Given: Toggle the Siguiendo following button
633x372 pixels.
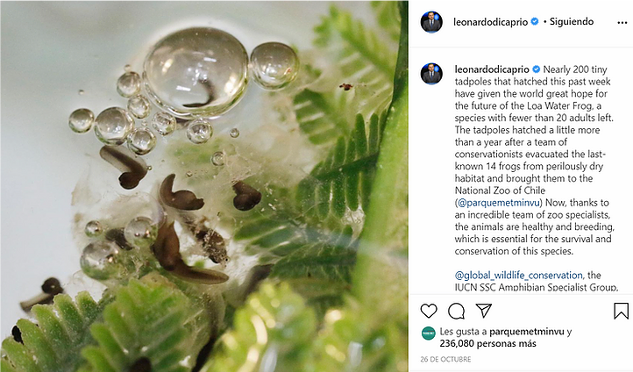Looking at the screenshot, I should coord(572,21).
